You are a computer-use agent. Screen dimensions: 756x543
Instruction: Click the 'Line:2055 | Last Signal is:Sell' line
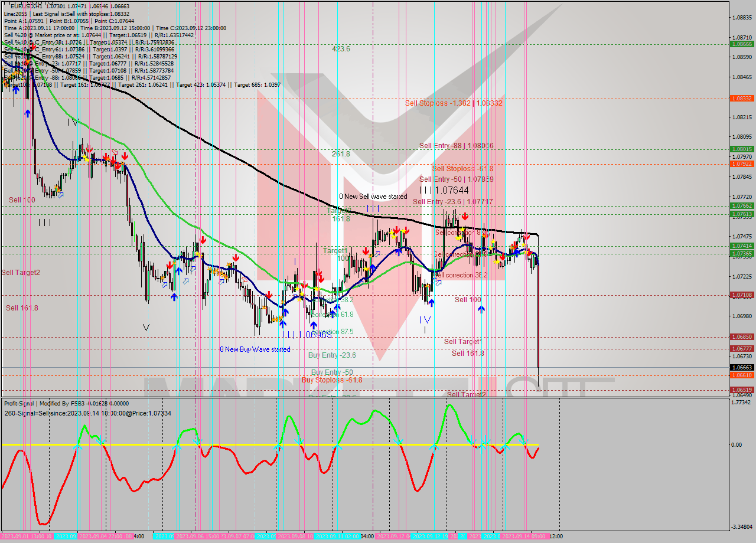pos(67,14)
